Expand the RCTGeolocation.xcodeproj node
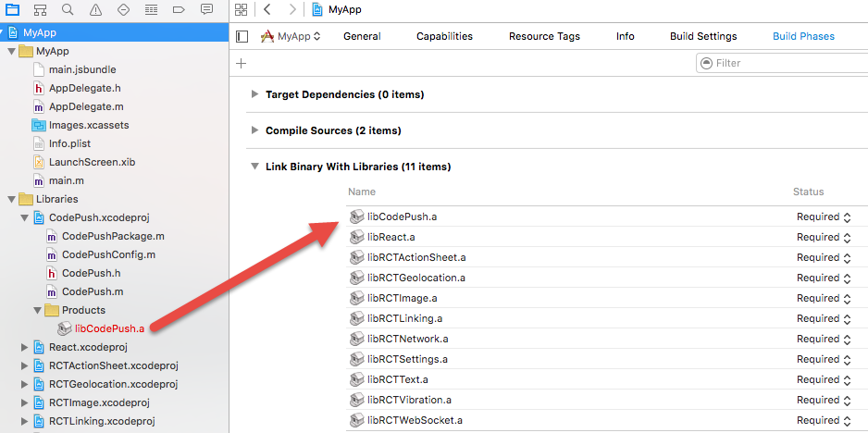The height and width of the screenshot is (433, 868). click(24, 384)
